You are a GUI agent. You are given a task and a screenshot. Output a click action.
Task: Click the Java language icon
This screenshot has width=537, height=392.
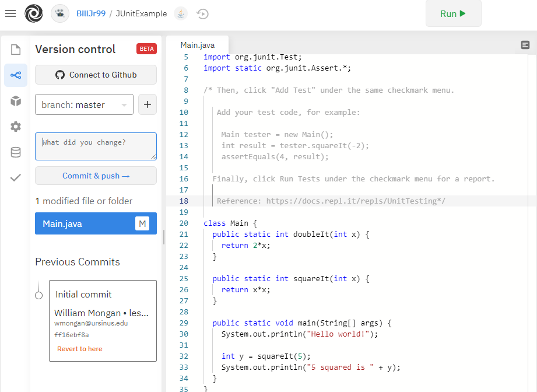click(181, 13)
